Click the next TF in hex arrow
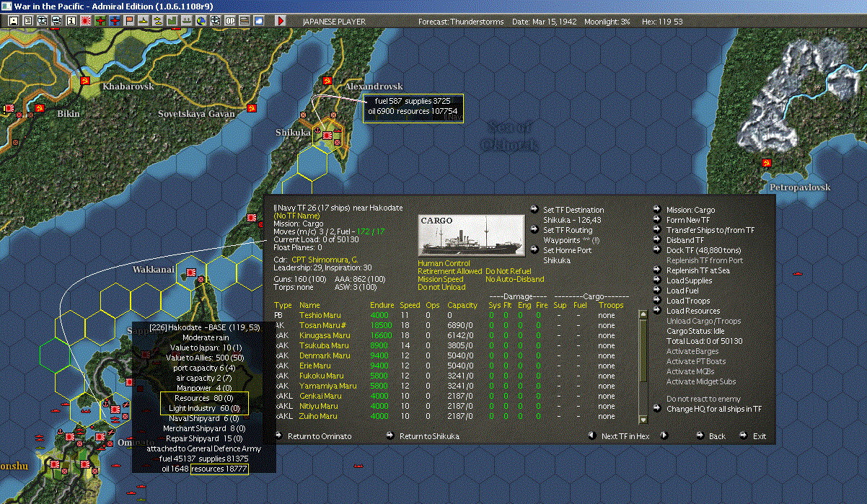867x504 pixels. (664, 436)
